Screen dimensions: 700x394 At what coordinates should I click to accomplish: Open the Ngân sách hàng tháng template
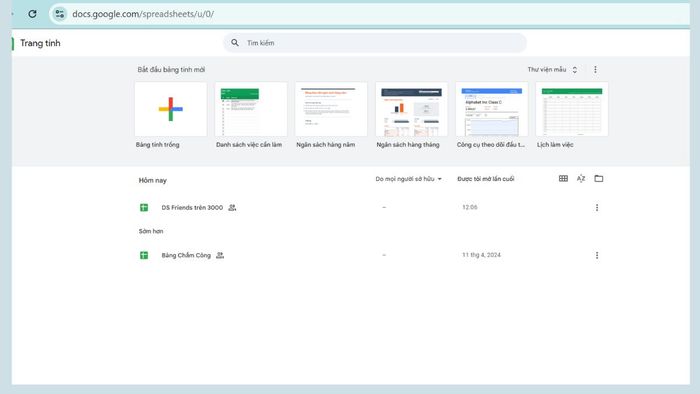coord(411,109)
